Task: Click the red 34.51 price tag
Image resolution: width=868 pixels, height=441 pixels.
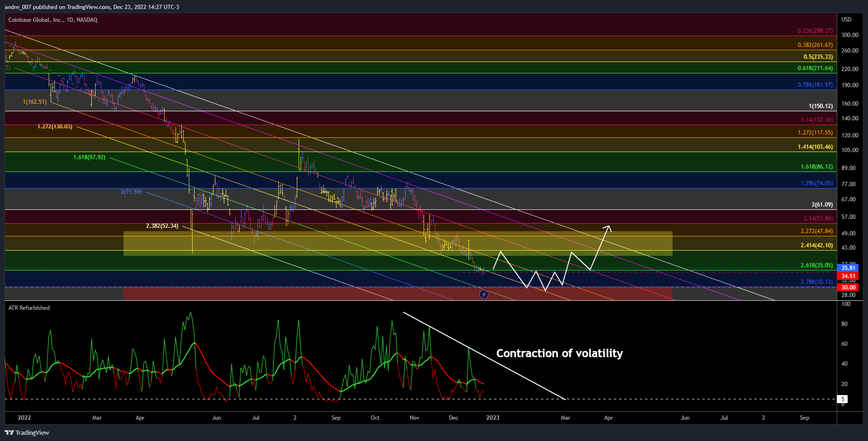Action: coord(848,276)
